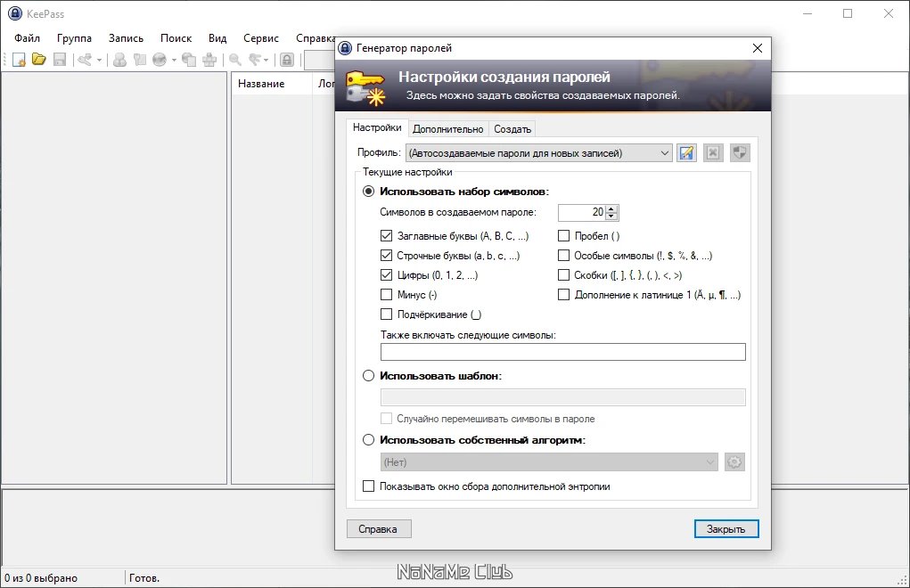The image size is (910, 588).
Task: Maximize the KeePass main window
Action: click(x=848, y=13)
